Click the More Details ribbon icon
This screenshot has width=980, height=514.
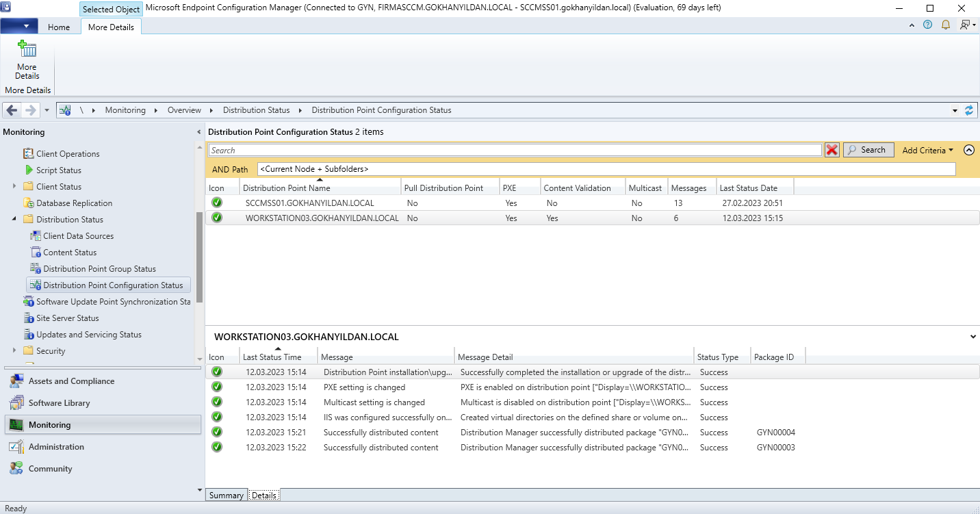tap(27, 50)
